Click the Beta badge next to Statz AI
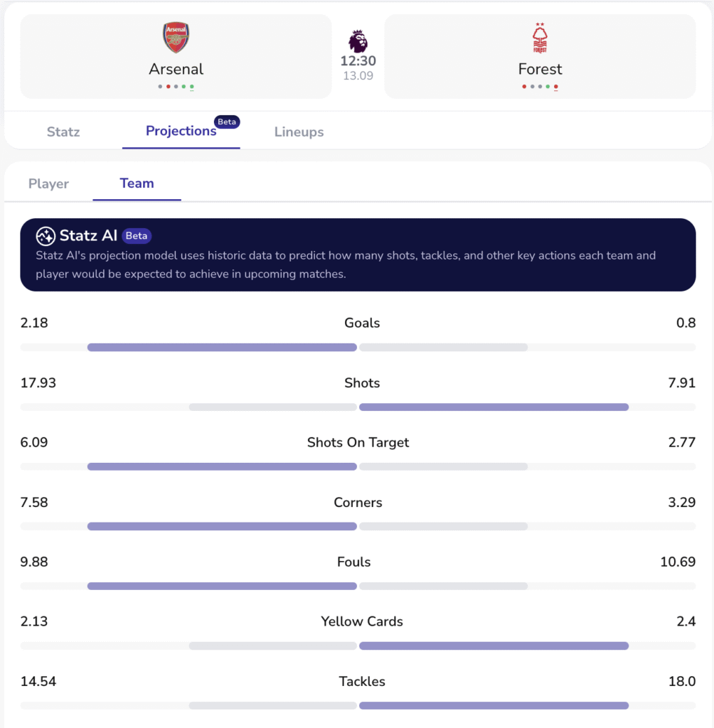 point(137,236)
